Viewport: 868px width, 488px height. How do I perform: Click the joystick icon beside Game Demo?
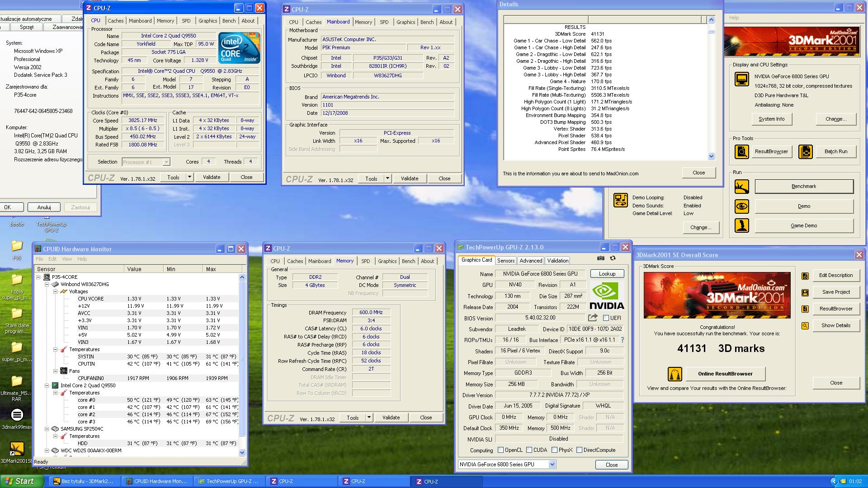point(741,225)
